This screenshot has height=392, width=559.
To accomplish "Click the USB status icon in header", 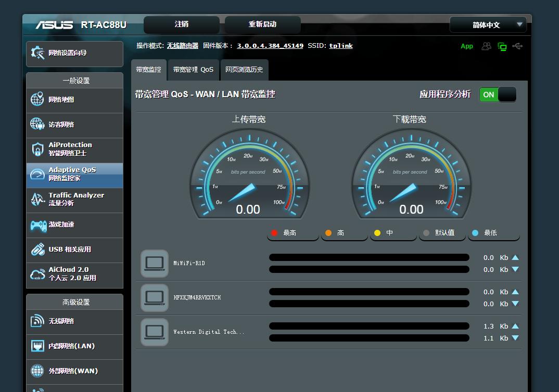I will click(517, 46).
